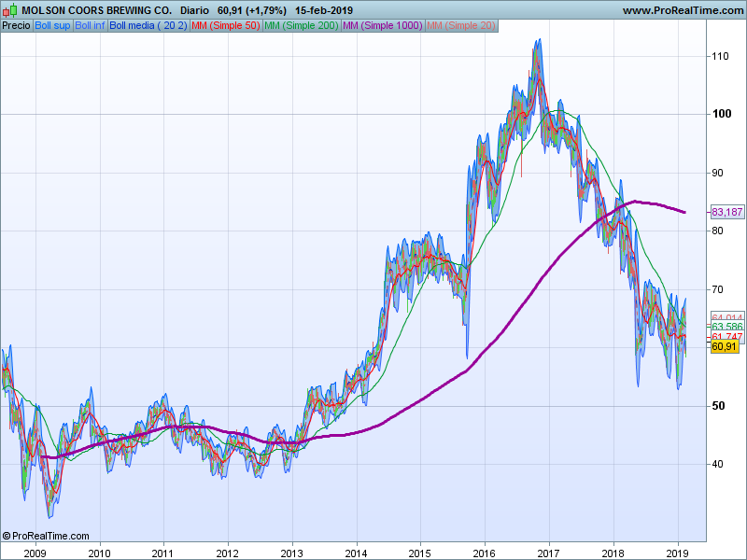Image resolution: width=747 pixels, height=560 pixels.
Task: Click the 50 price axis label
Action: click(x=718, y=406)
